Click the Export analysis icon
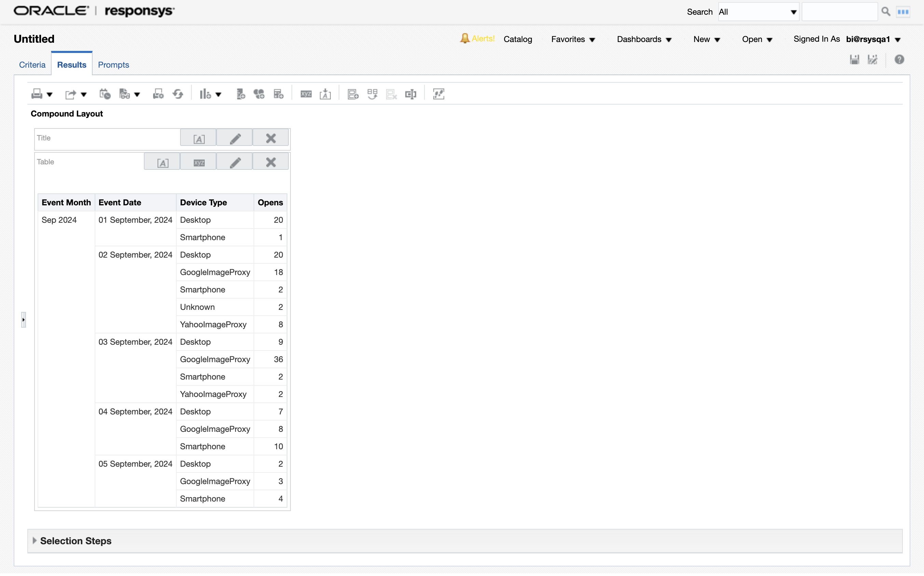924x576 pixels. (70, 94)
